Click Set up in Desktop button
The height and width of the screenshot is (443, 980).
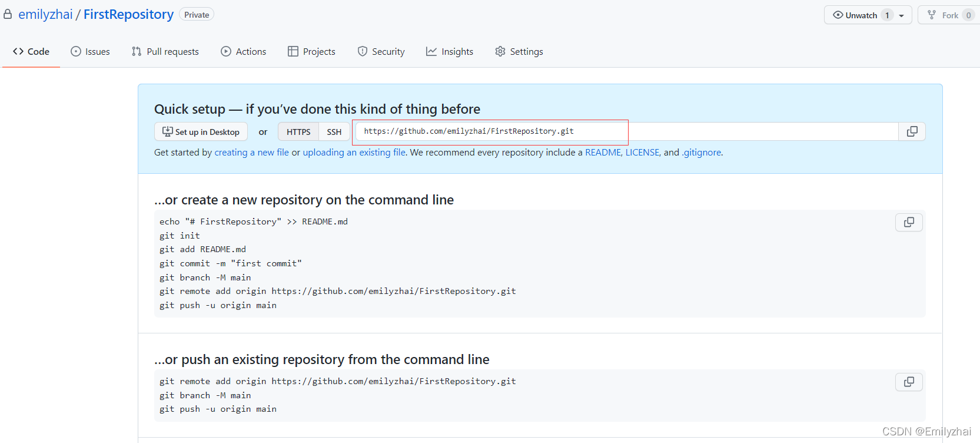[x=201, y=131]
